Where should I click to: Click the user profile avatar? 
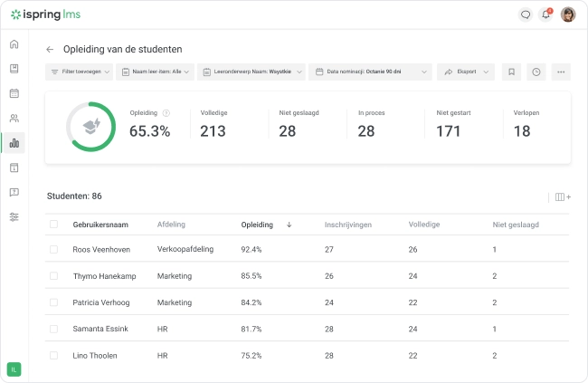click(x=568, y=14)
